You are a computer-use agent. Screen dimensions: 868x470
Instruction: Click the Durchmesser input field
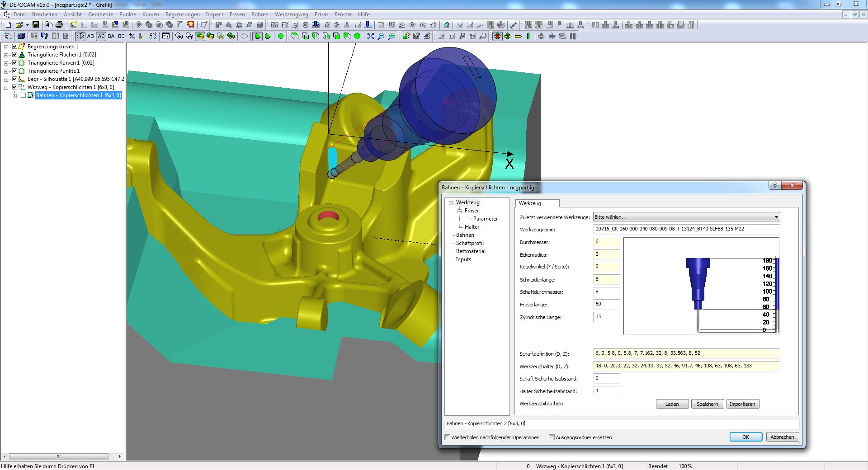point(606,242)
